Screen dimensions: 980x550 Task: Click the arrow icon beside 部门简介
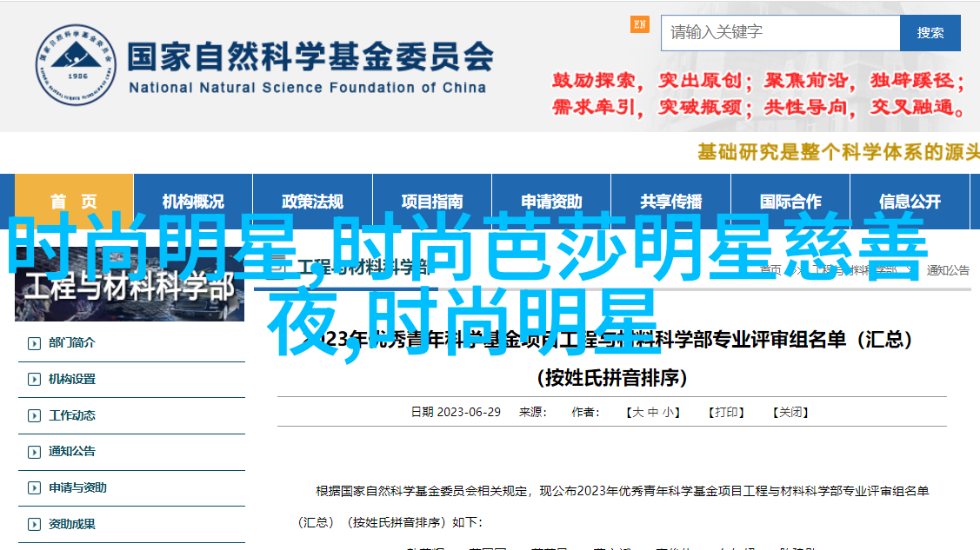34,343
